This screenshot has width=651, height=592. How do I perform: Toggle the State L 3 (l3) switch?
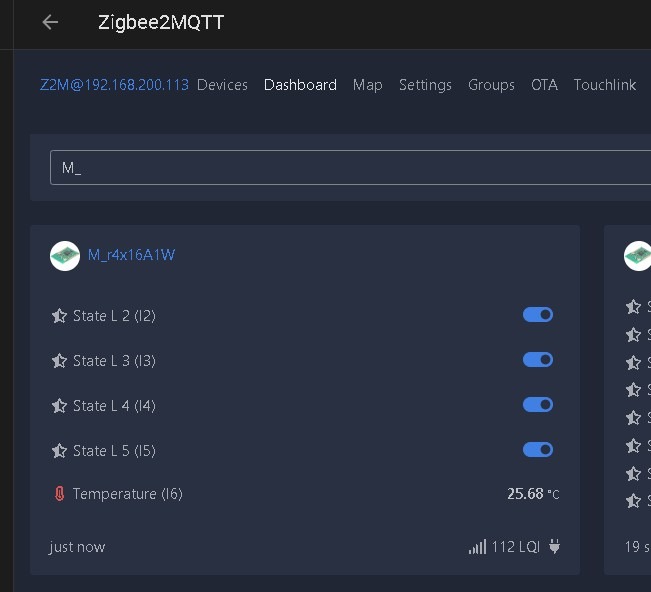(538, 360)
